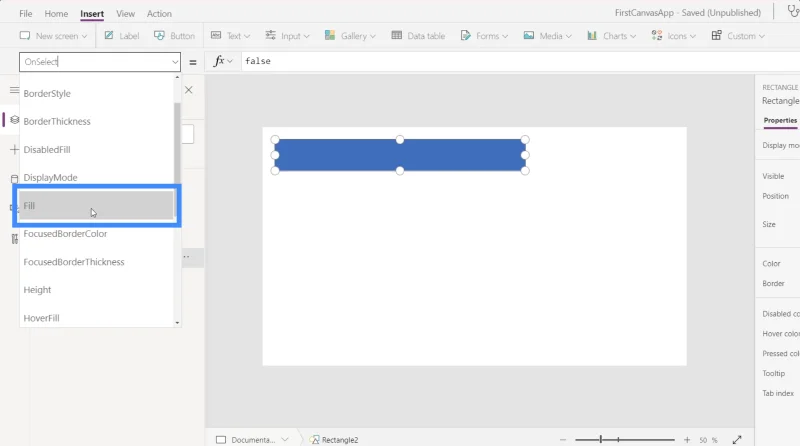Open the Input controls dropdown
The image size is (800, 446).
click(287, 36)
